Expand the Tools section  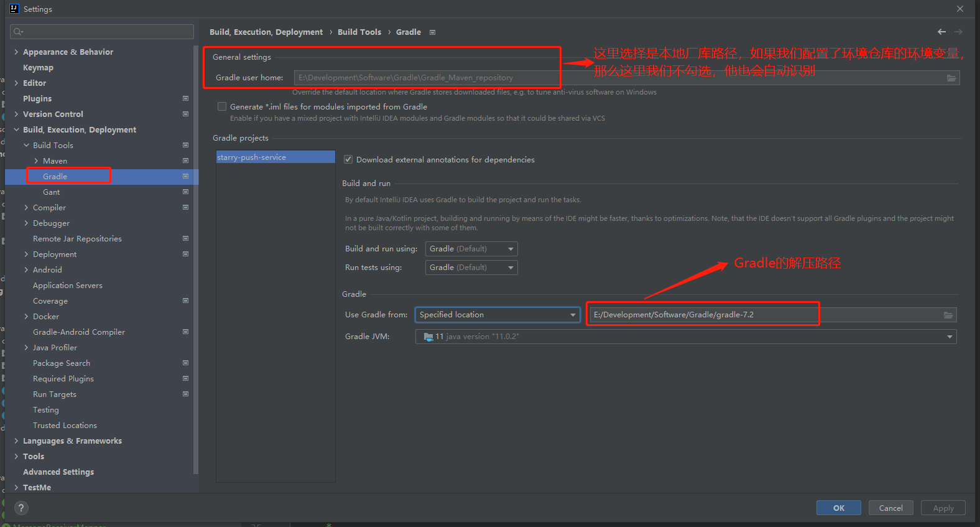[16, 456]
